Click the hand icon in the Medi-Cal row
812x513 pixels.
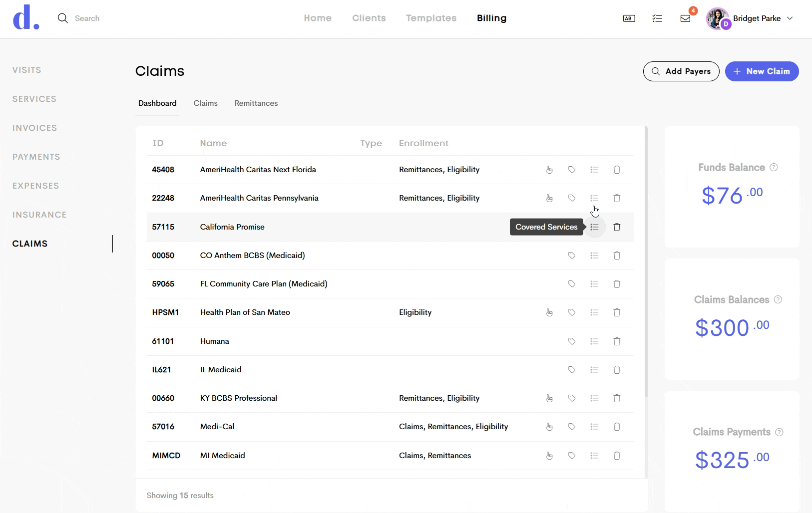tap(549, 427)
